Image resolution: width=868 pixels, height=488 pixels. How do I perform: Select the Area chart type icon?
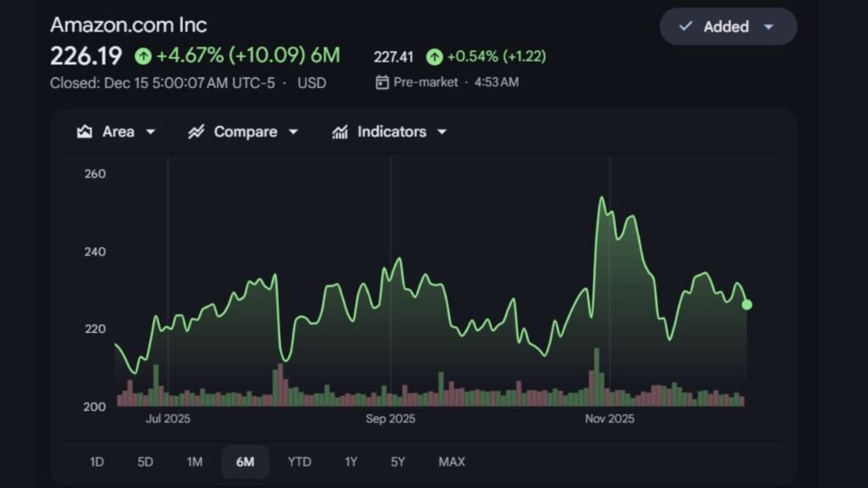(85, 131)
